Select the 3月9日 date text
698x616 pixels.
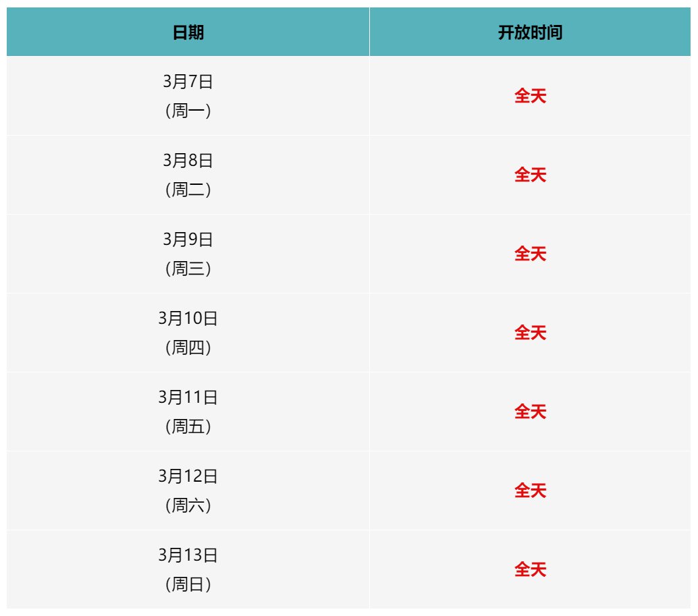point(188,240)
